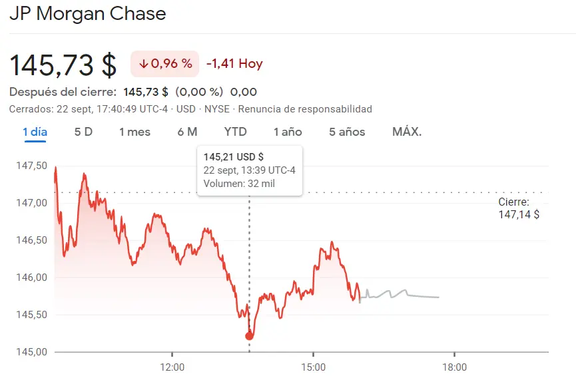This screenshot has width=576, height=392.
Task: Select the '1 mes' period tab
Action: click(134, 132)
